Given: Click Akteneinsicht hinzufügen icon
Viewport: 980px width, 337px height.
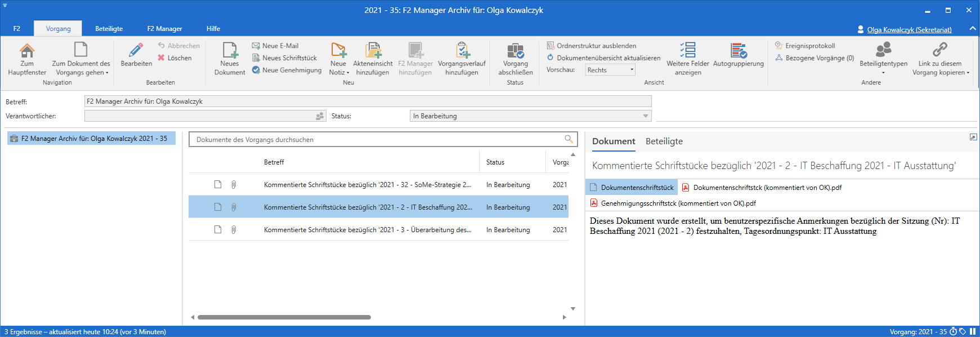Looking at the screenshot, I should tap(373, 51).
